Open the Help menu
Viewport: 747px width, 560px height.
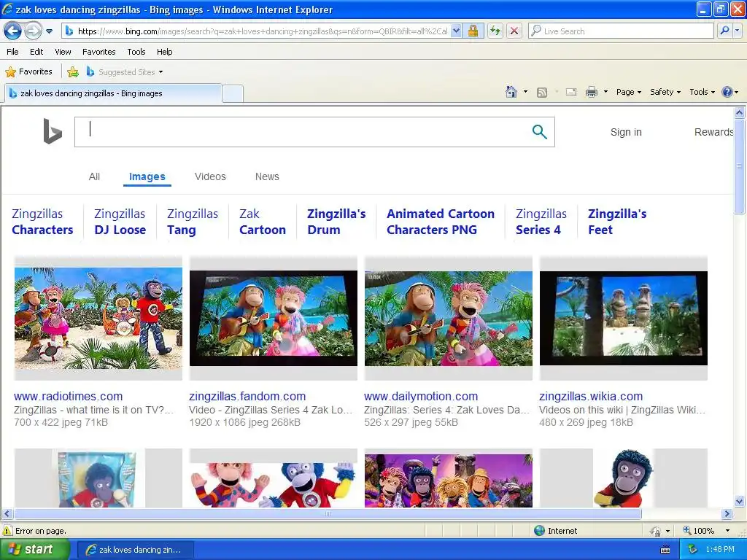pos(164,52)
